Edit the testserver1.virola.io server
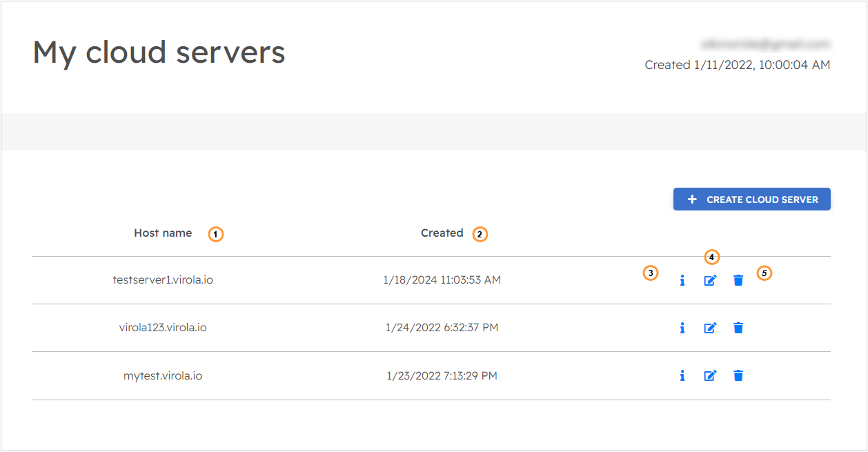The image size is (868, 452). pos(710,279)
